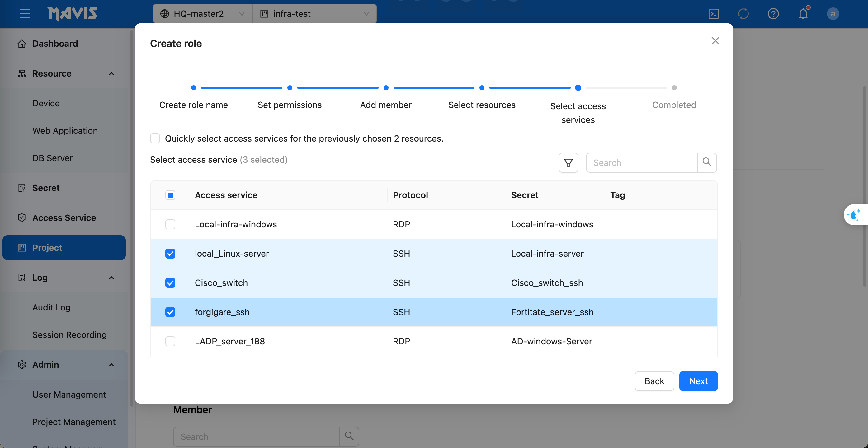Enable quick select access services checkbox
Image resolution: width=868 pixels, height=448 pixels.
click(x=155, y=138)
